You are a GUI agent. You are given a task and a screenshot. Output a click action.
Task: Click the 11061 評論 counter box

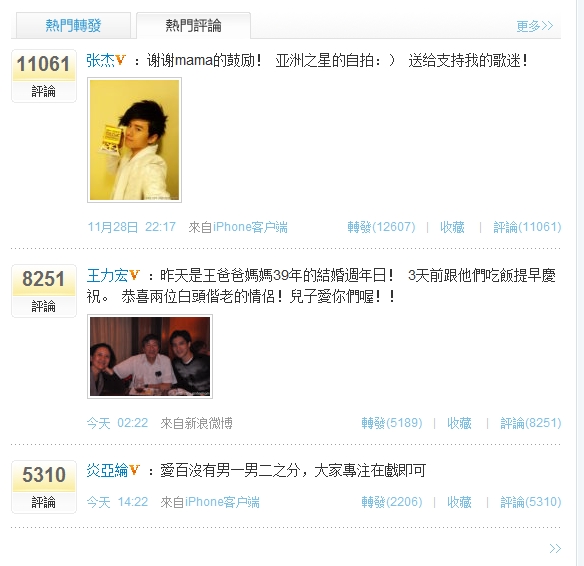44,76
